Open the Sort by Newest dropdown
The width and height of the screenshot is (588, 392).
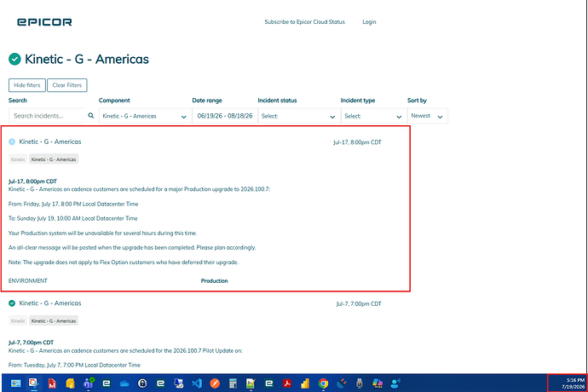point(428,116)
